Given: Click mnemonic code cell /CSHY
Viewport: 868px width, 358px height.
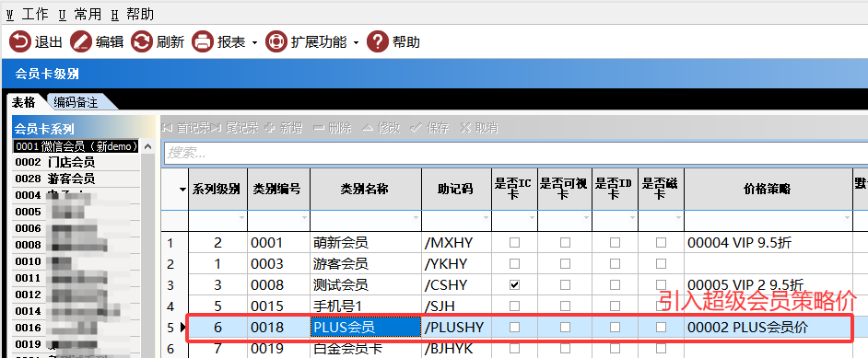Looking at the screenshot, I should (456, 284).
